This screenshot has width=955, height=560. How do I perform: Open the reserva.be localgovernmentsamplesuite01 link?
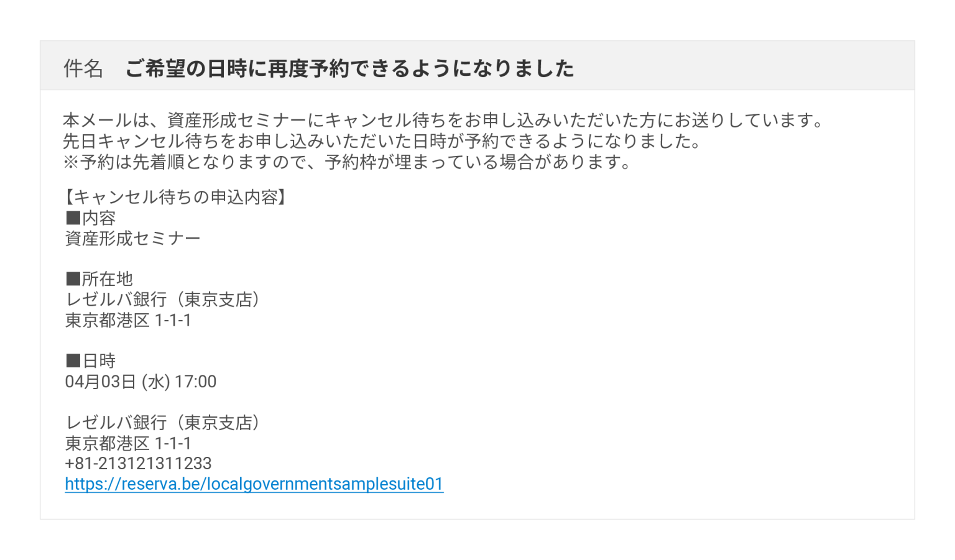[x=254, y=484]
